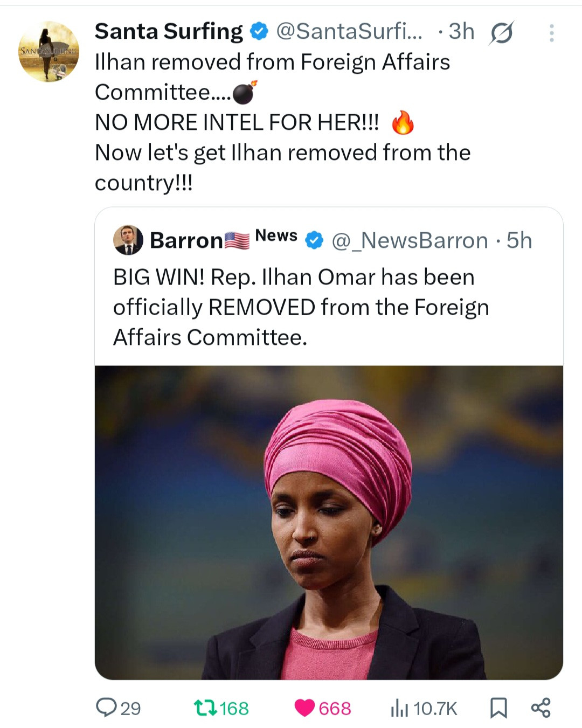Reply using the comment bubble icon
Image resolution: width=582 pixels, height=728 pixels.
tap(106, 708)
